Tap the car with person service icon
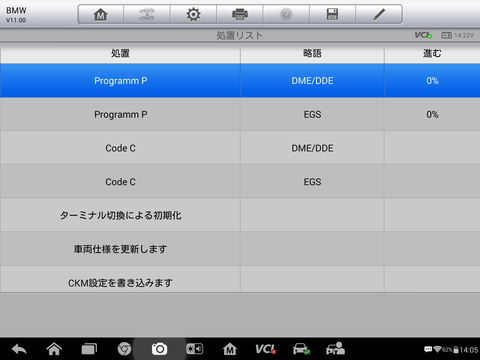The image size is (480, 360). (335, 348)
